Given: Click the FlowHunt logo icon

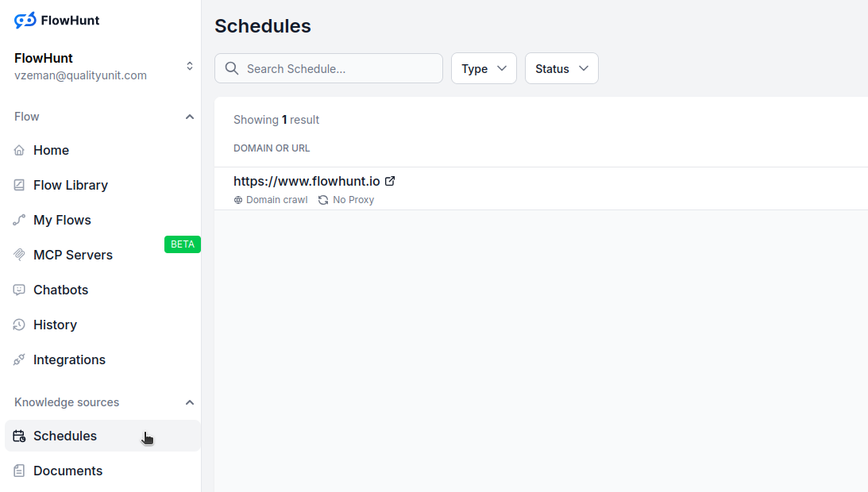Looking at the screenshot, I should point(25,21).
